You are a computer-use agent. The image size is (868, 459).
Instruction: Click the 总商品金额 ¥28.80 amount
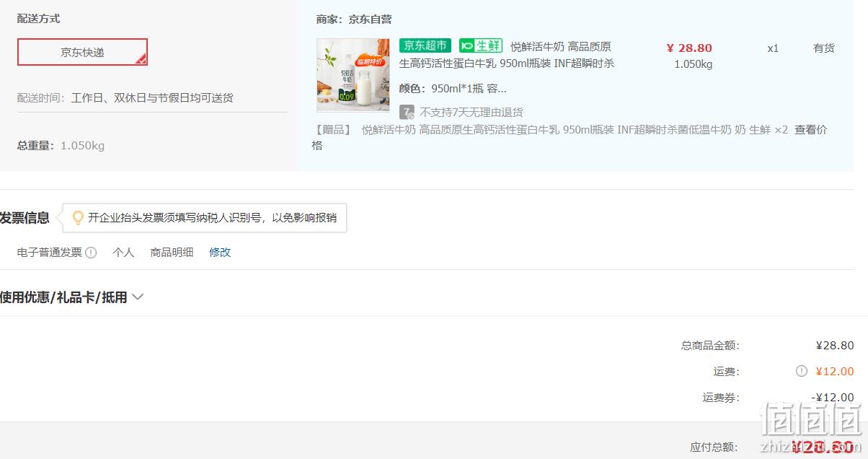[x=835, y=346]
